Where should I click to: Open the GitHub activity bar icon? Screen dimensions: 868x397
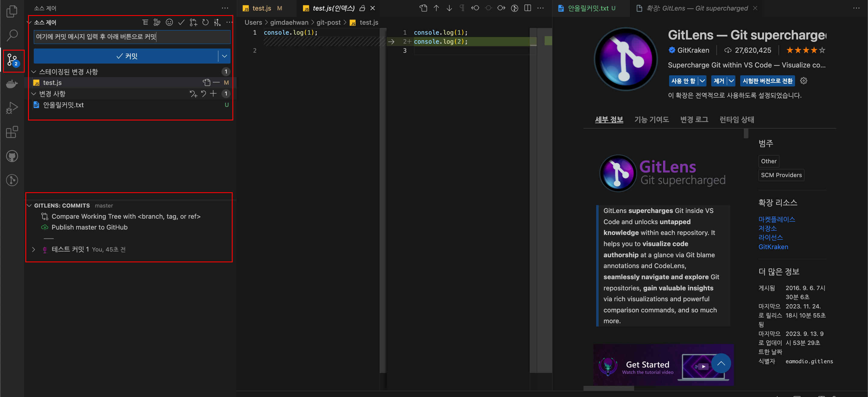[x=12, y=156]
